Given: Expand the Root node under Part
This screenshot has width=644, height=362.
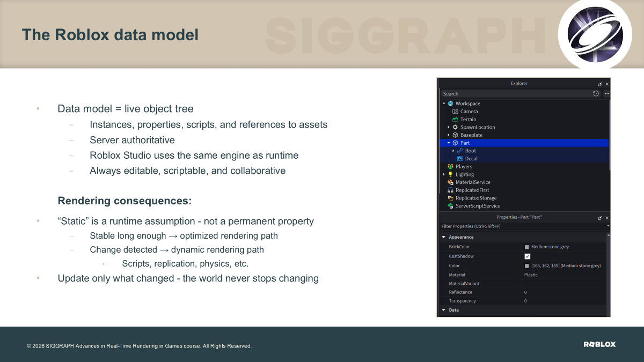Looking at the screenshot, I should click(x=453, y=151).
